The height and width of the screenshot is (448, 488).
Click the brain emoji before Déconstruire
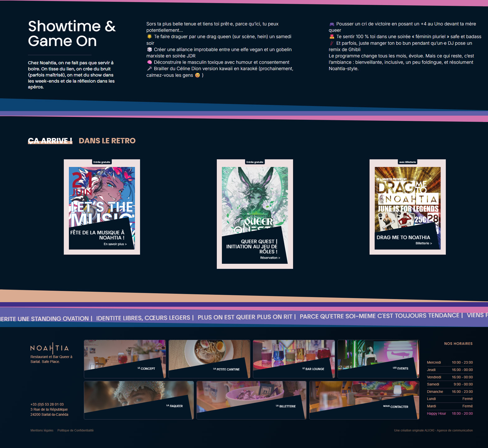click(149, 62)
